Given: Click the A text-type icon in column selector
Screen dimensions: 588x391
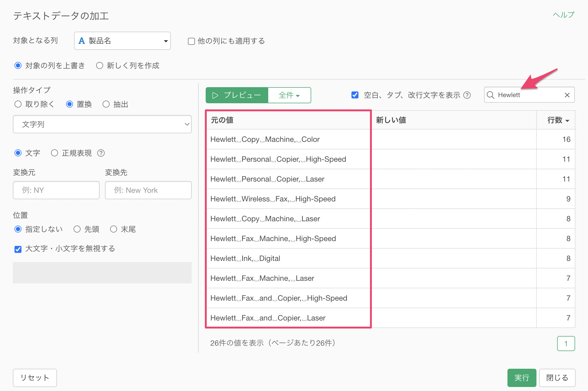Looking at the screenshot, I should [82, 41].
